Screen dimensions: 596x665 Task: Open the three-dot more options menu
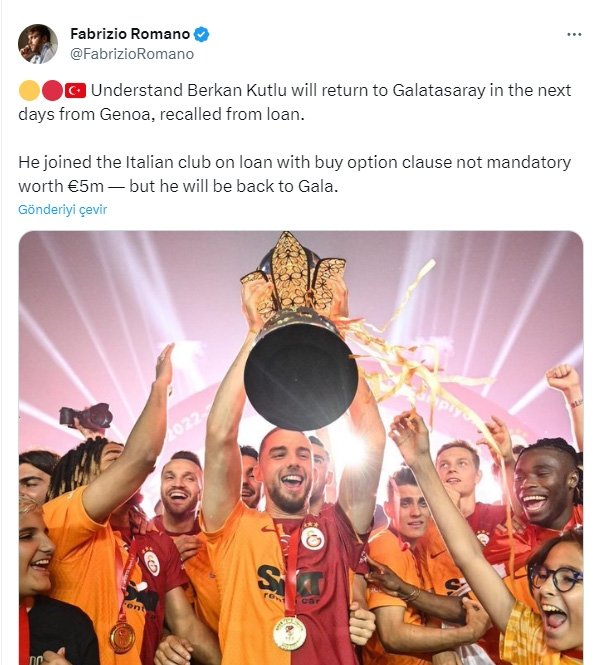(x=574, y=34)
